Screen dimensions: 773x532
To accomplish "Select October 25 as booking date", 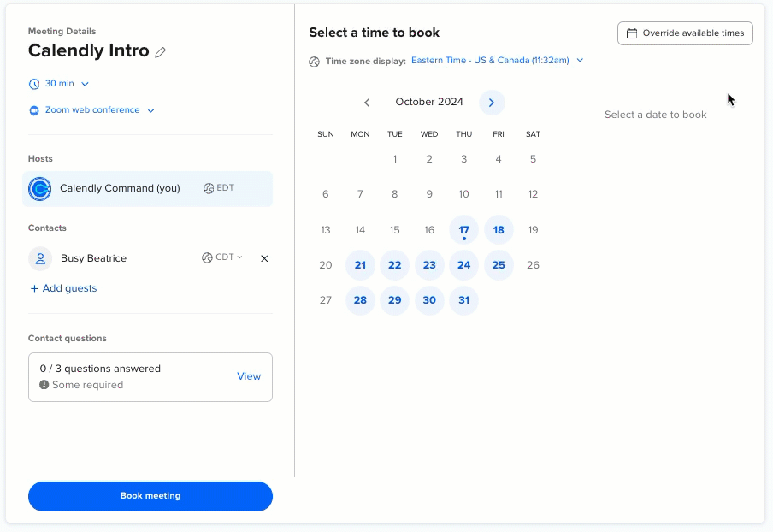I will point(499,265).
